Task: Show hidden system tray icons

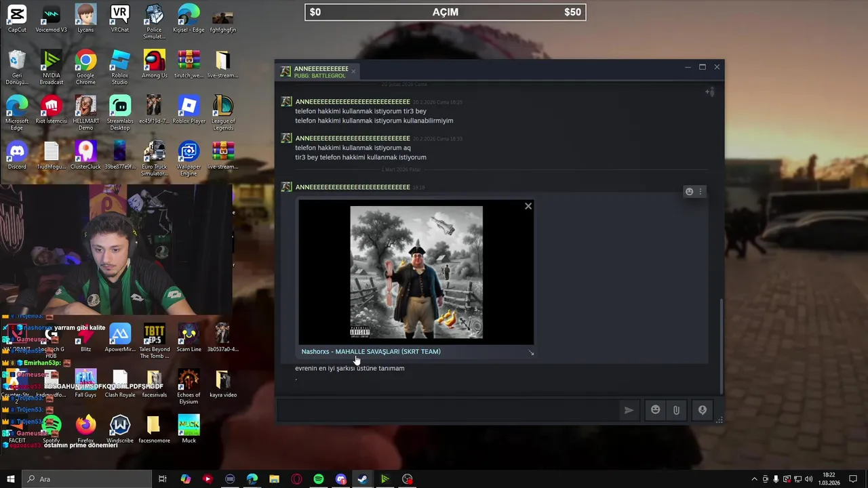Action: coord(754,479)
